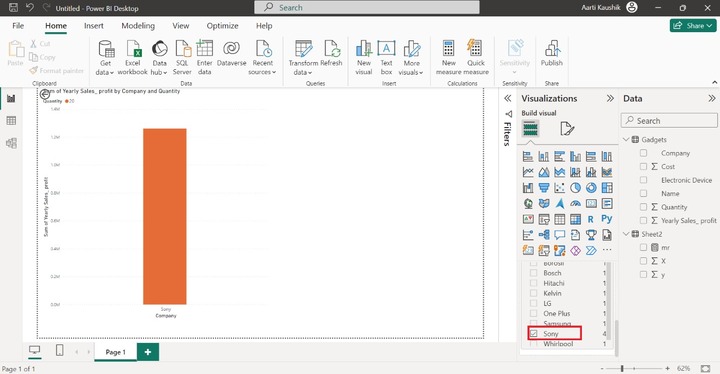Switch to the Modeling ribbon tab
The image size is (720, 374).
pyautogui.click(x=138, y=26)
